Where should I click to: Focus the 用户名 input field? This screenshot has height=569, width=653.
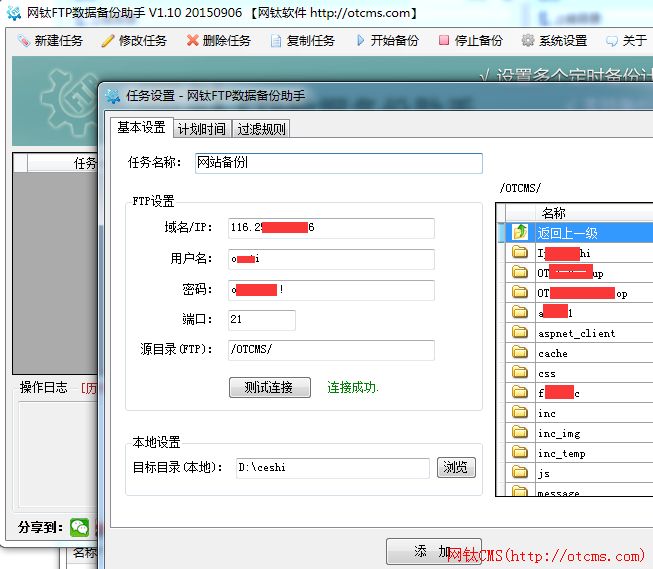coord(331,259)
